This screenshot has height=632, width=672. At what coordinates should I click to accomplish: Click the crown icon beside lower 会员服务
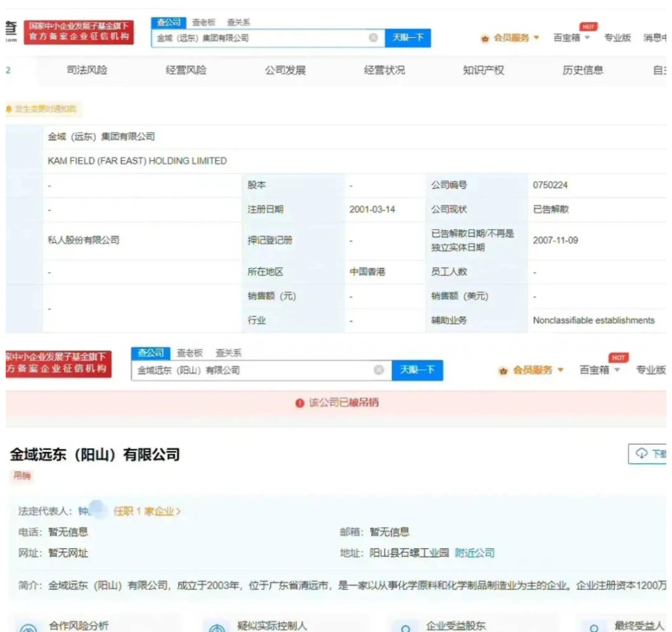click(503, 371)
